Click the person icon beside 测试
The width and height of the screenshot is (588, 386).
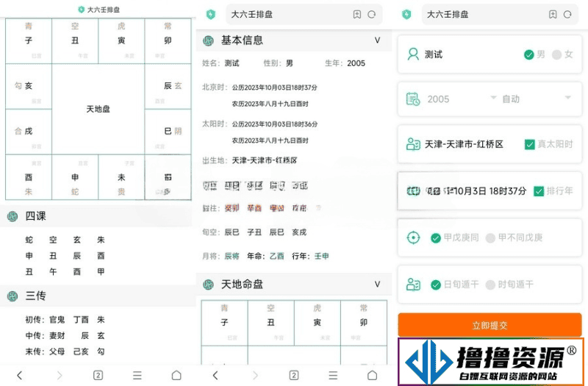coord(413,54)
